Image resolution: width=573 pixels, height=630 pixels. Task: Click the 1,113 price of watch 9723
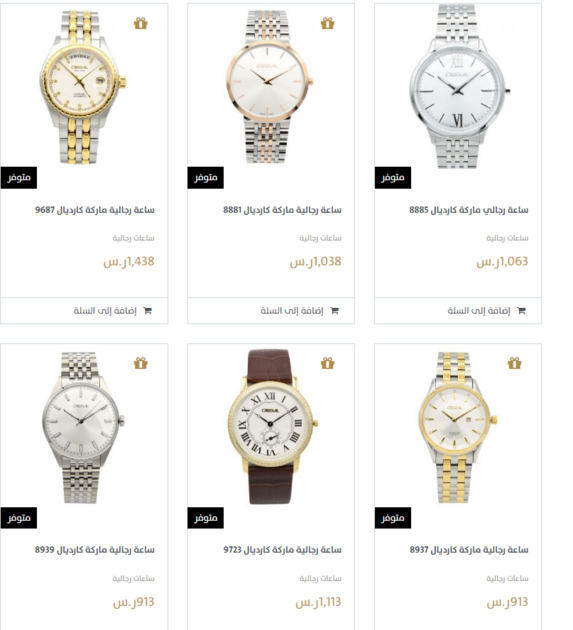point(318,602)
